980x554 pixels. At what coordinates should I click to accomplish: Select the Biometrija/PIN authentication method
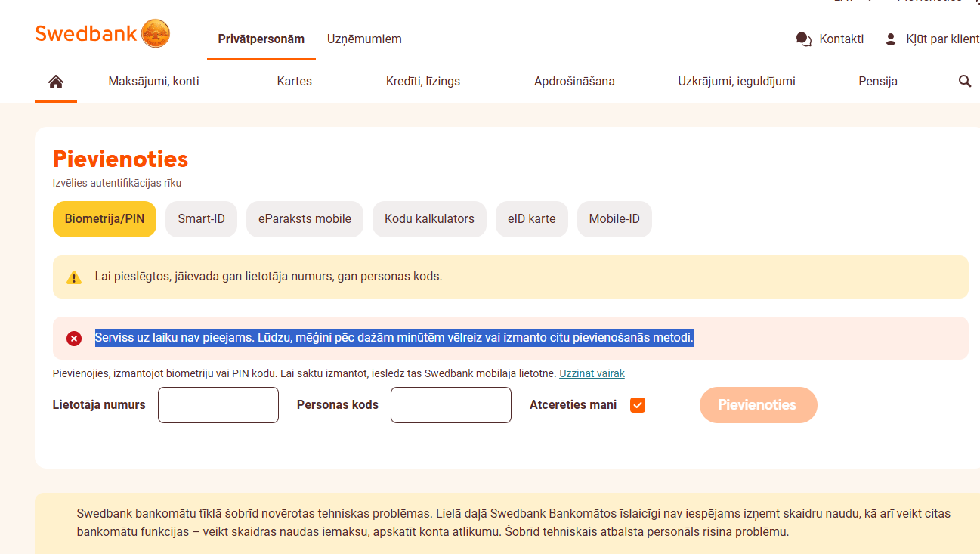tap(104, 219)
